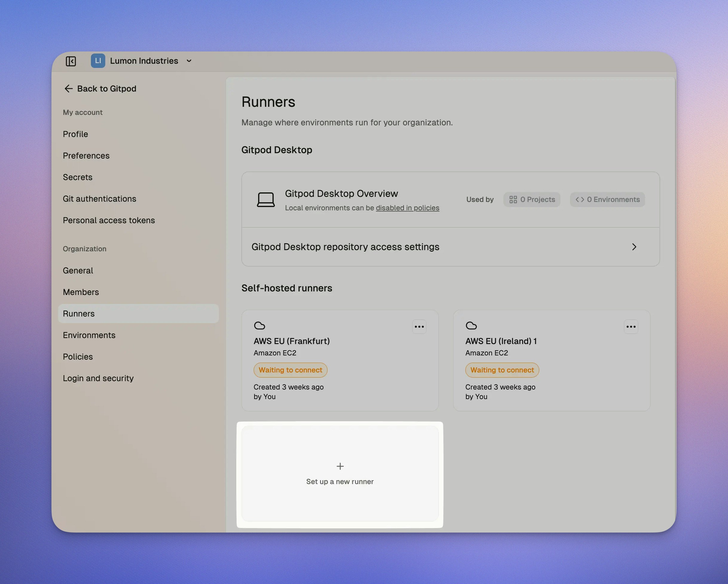
Task: Select Members in the Organization sidebar
Action: coord(81,292)
